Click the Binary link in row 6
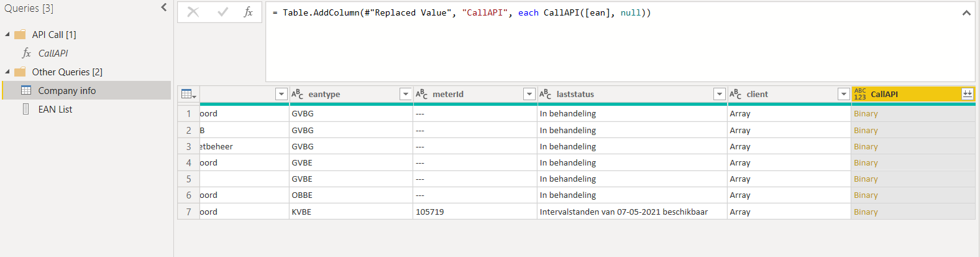 [x=866, y=195]
